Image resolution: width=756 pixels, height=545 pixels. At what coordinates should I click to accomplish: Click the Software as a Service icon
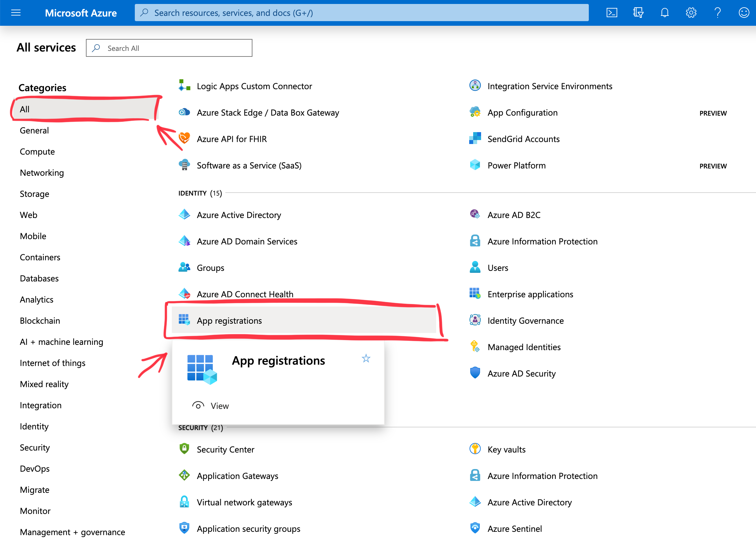pos(184,165)
